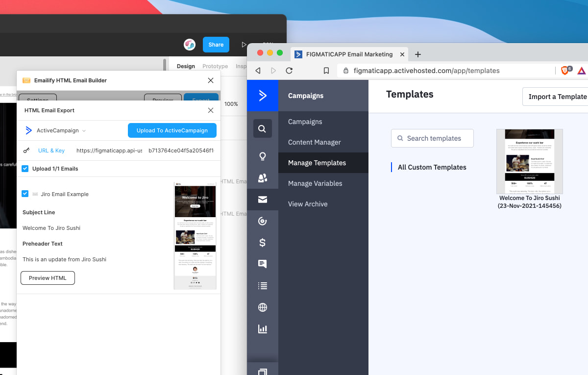Click the ActiveCampaign logo in the browser sidebar
Viewport: 588px width, 375px height.
[x=263, y=96]
